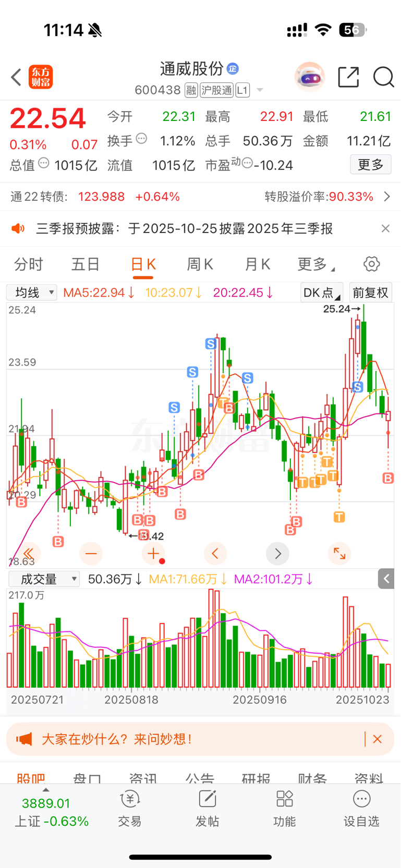This screenshot has width=401, height=868.
Task: Switch to 月K chart tab
Action: (258, 264)
